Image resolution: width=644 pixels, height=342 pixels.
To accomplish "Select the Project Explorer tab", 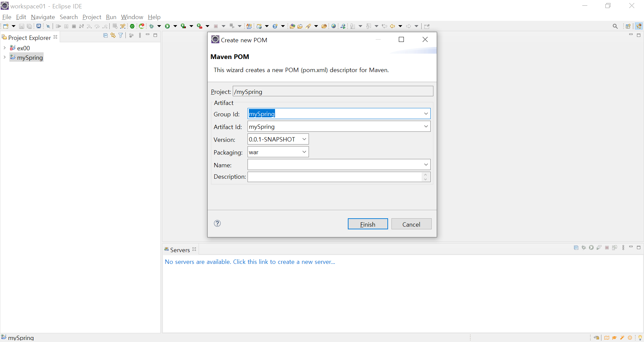I will [30, 38].
